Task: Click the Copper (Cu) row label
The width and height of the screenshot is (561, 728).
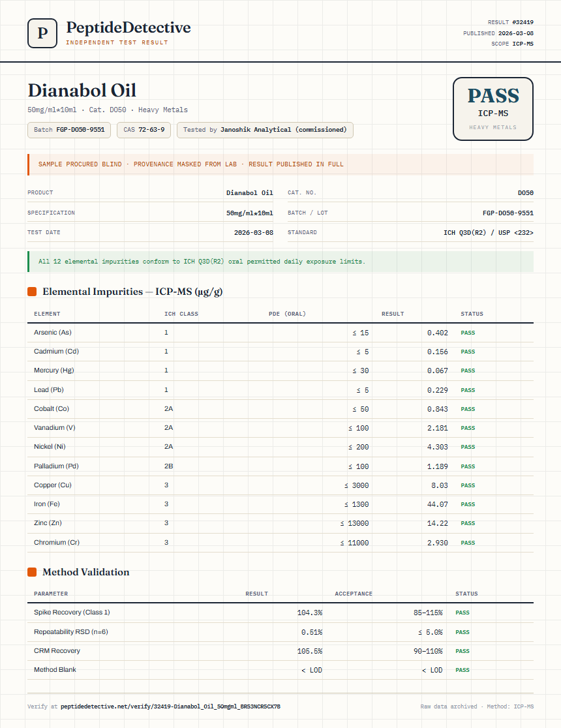Action: tap(52, 485)
